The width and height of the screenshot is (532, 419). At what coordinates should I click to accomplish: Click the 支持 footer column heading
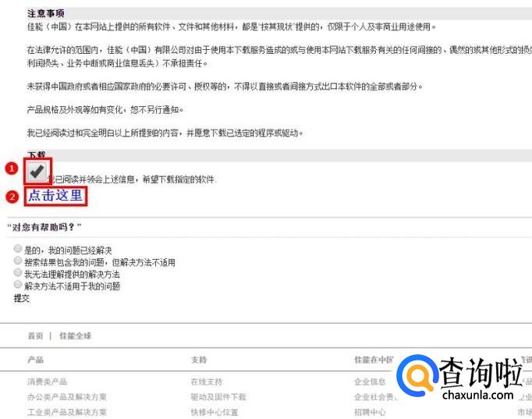click(199, 360)
